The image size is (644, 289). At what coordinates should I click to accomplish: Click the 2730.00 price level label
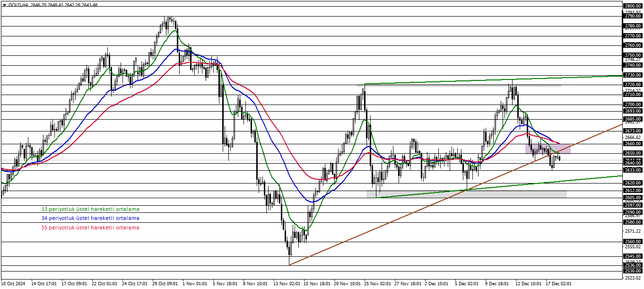click(x=633, y=75)
